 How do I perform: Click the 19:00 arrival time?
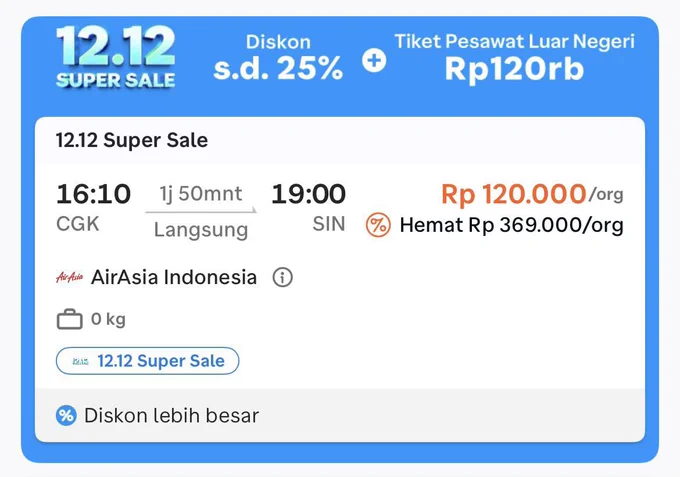[x=308, y=193]
